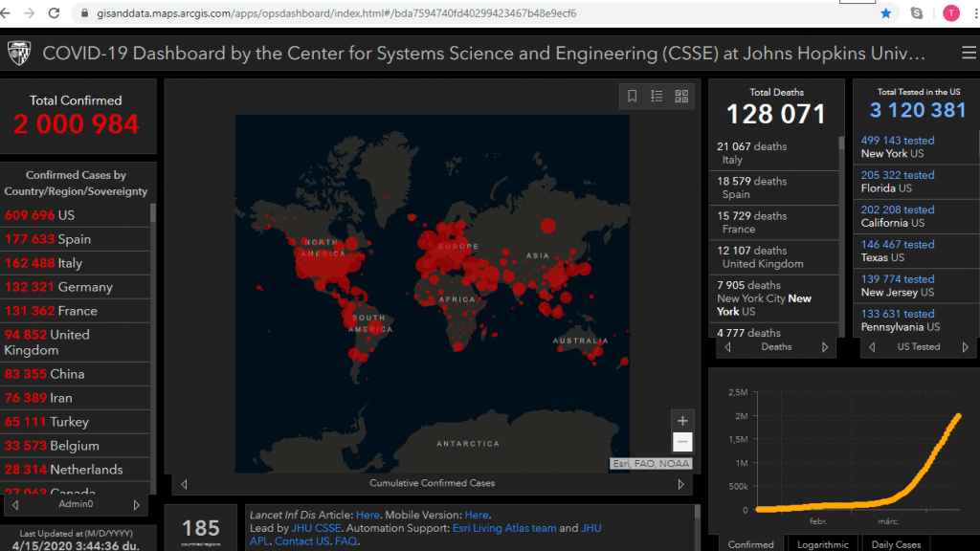Click 202 208 tested California entry

point(916,216)
